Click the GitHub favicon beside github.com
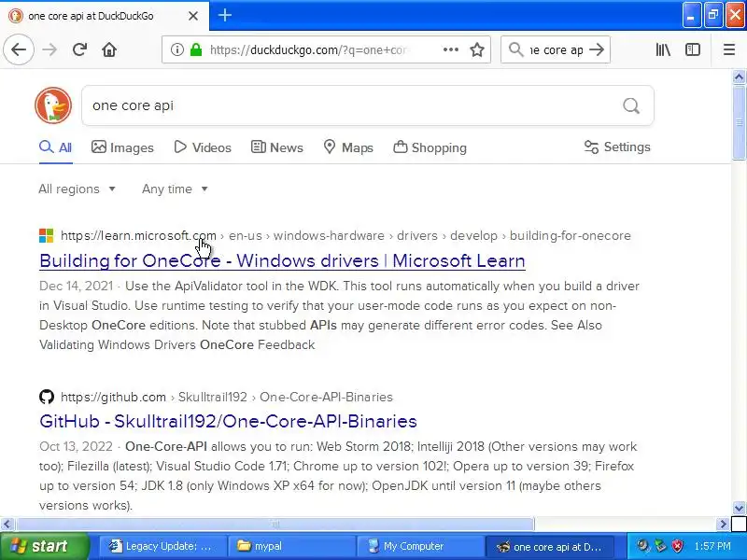This screenshot has height=560, width=747. click(x=46, y=397)
